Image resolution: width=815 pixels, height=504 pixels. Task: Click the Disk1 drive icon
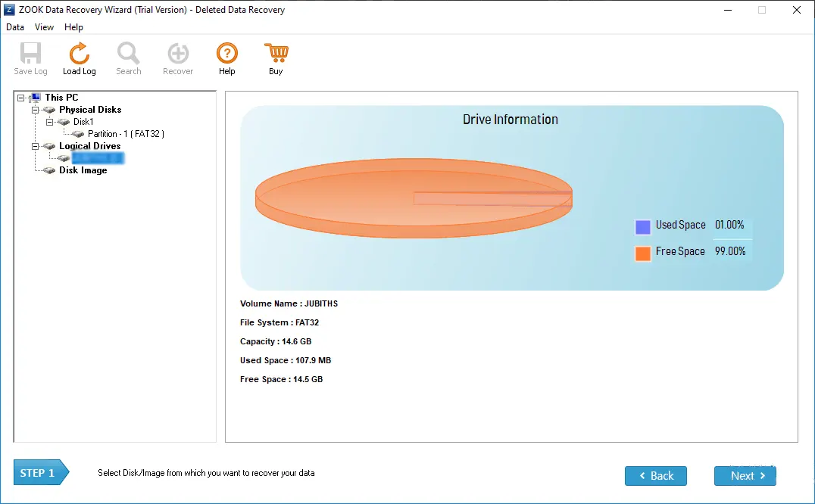tap(64, 122)
